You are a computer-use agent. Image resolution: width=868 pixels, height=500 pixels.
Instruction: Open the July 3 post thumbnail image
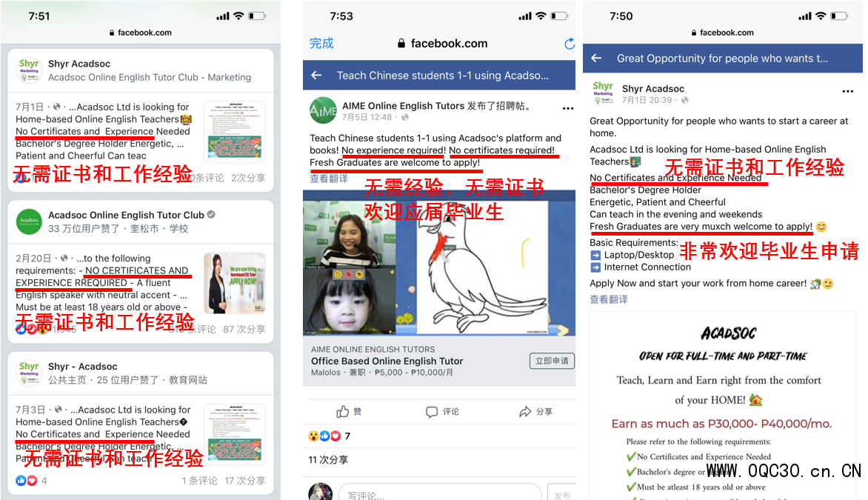pos(234,435)
